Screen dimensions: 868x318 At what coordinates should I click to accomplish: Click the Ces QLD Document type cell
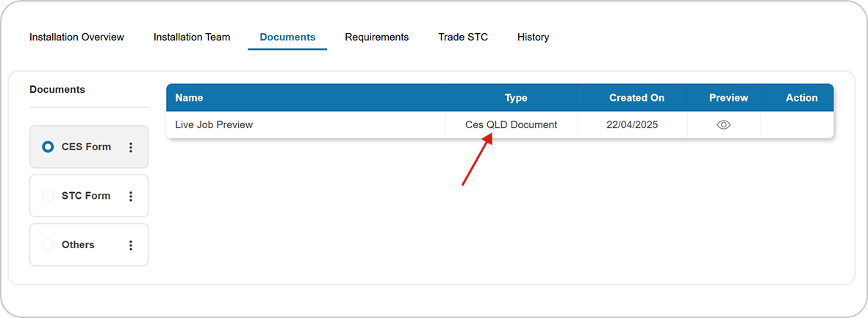[x=511, y=124]
